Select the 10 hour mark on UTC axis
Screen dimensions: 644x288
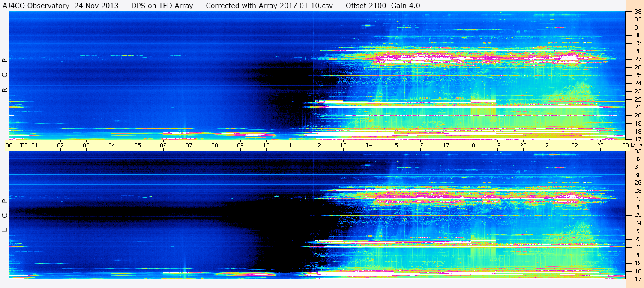266,145
